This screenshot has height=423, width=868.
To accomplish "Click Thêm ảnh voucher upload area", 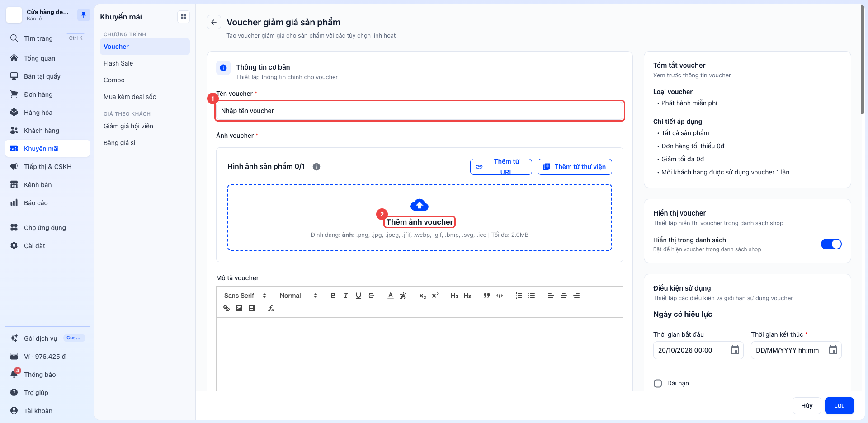I will [420, 217].
